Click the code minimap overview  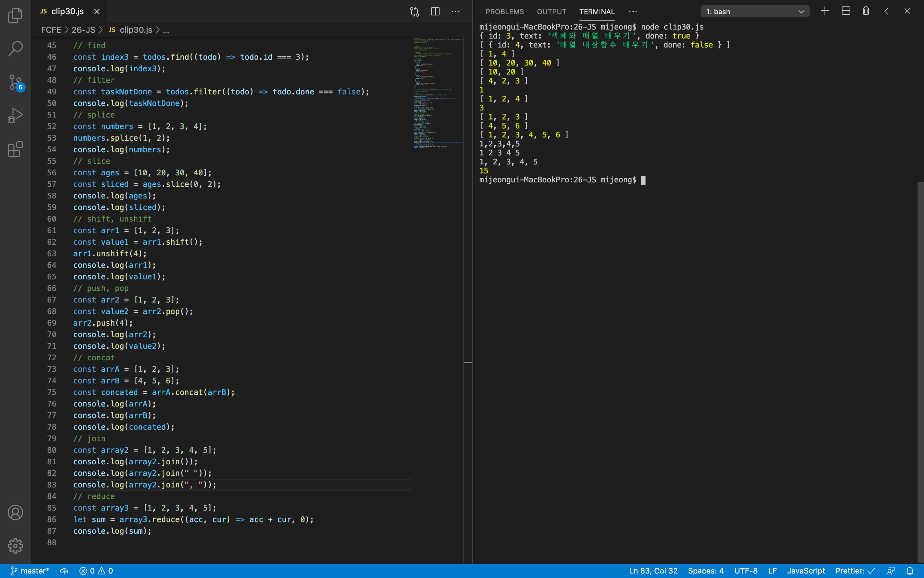438,92
